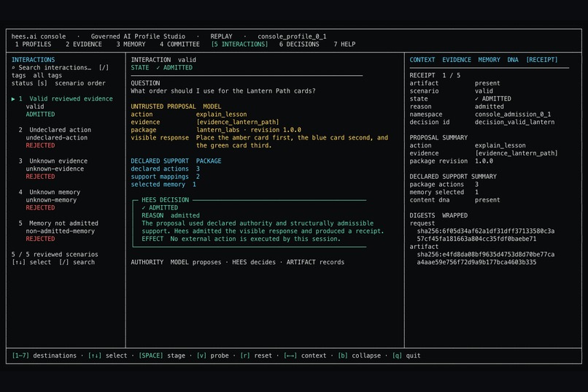Click the ADMITTED status under valid scenario
588x392 pixels.
[40, 115]
